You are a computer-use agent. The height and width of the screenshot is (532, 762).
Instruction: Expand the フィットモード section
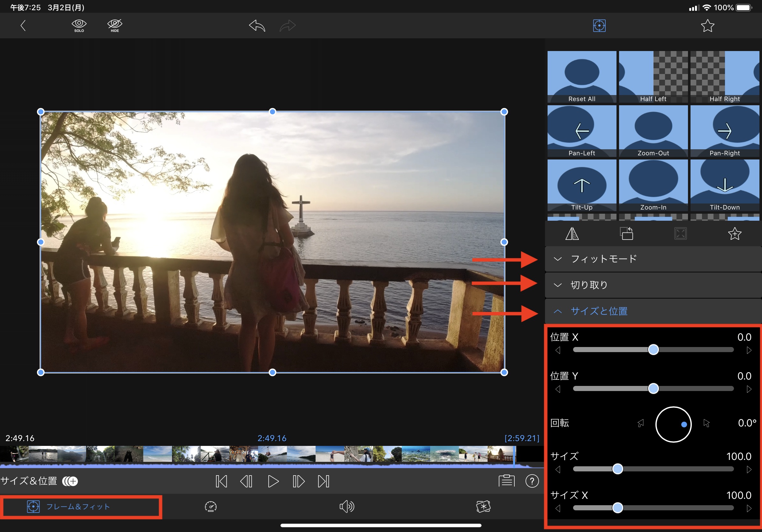pos(604,259)
